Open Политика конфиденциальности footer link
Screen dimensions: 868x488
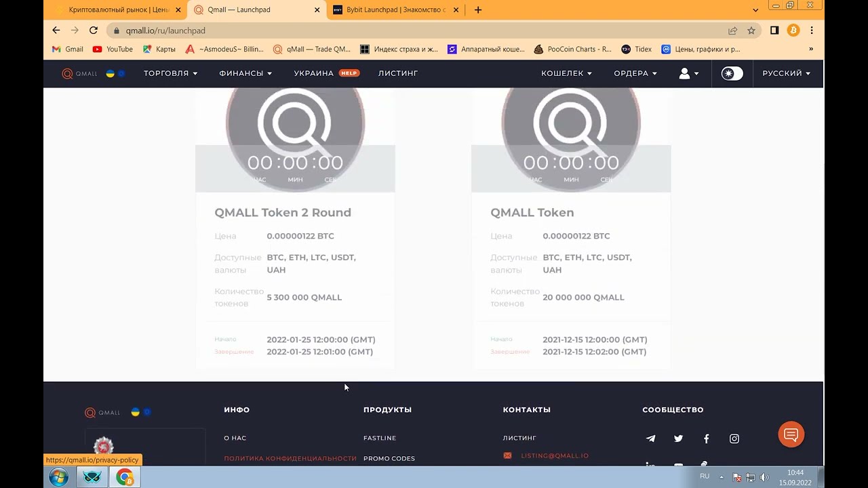[290, 459]
